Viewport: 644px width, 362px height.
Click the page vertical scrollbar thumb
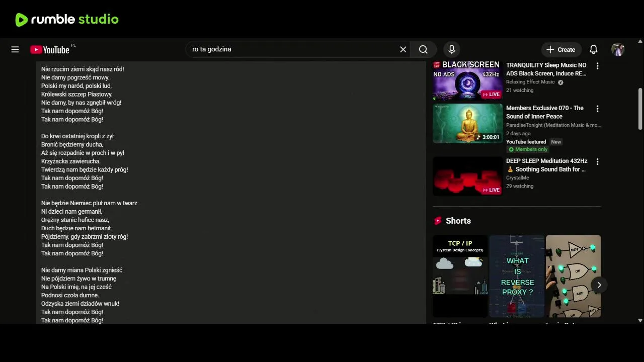click(x=640, y=109)
